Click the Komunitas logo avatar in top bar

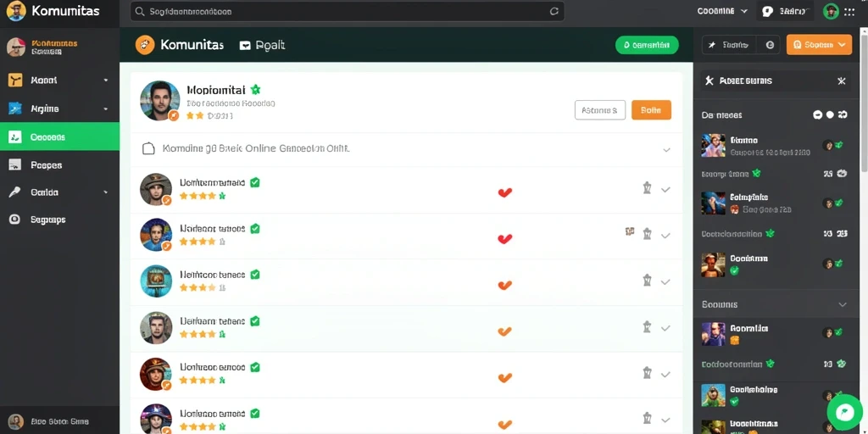click(16, 11)
